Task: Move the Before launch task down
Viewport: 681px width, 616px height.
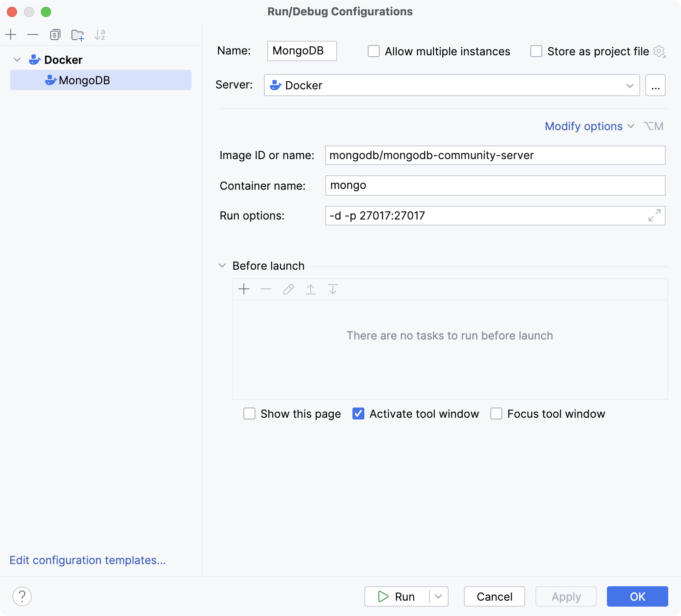Action: point(332,289)
